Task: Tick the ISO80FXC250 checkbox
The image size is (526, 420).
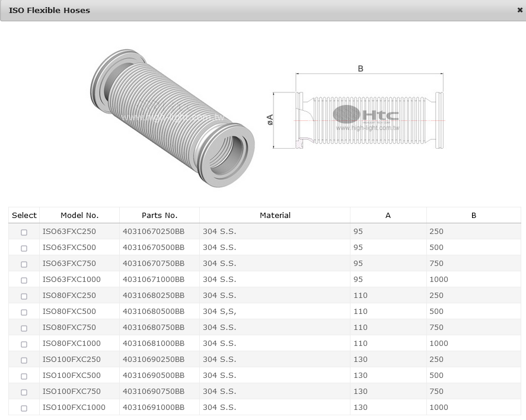Action: click(24, 296)
